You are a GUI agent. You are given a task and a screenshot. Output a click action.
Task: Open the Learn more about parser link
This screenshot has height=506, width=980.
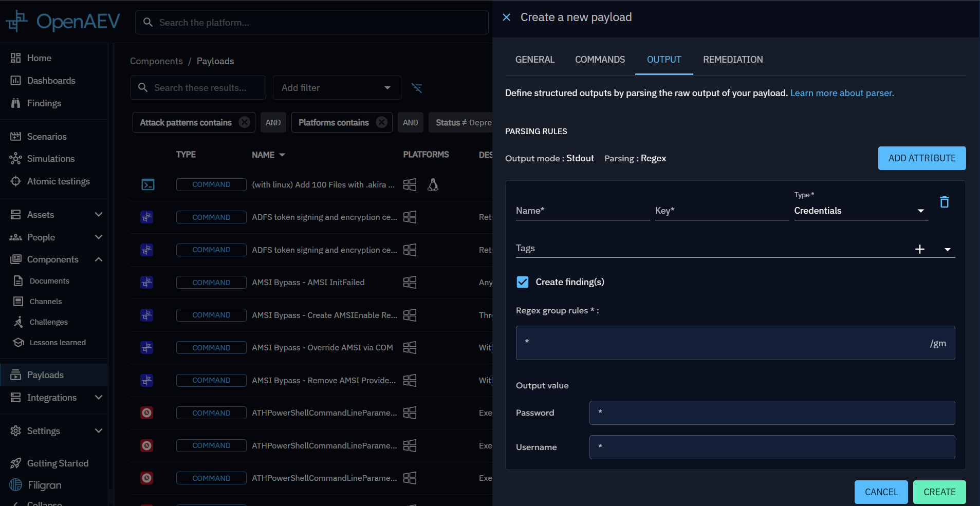[842, 93]
